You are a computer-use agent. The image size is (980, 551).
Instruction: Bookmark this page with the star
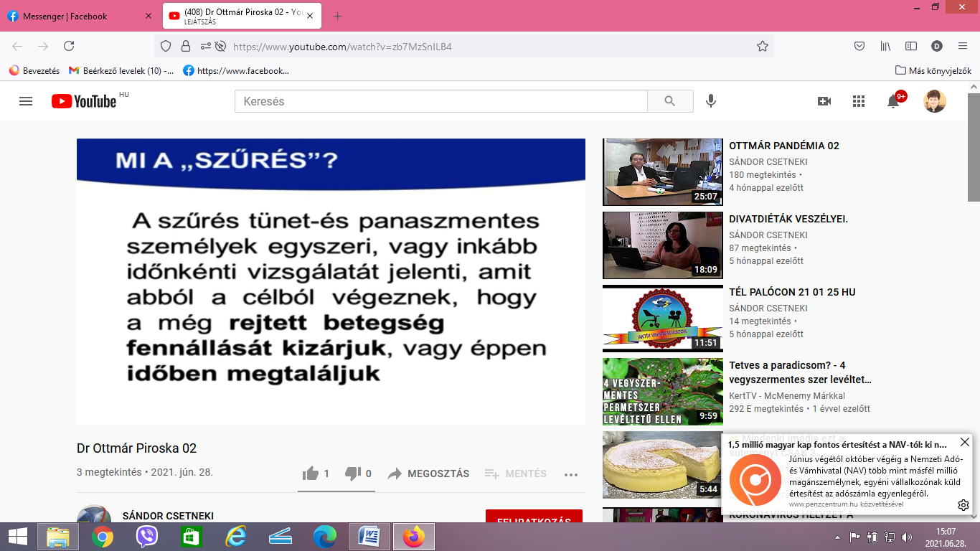coord(762,46)
